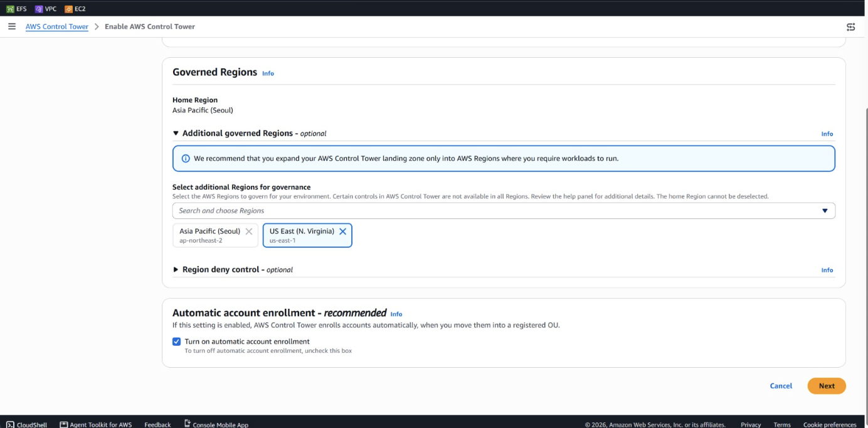Viewport: 868px width, 428px height.
Task: Click the dropdown arrow of the Regions selector
Action: click(825, 211)
